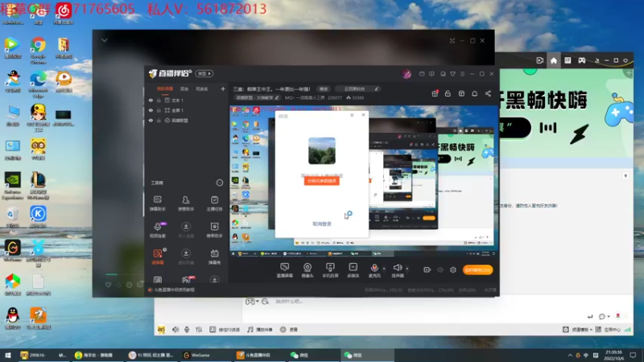Open the Windows Start menu
Viewport: 644px width, 362px height.
click(x=8, y=355)
